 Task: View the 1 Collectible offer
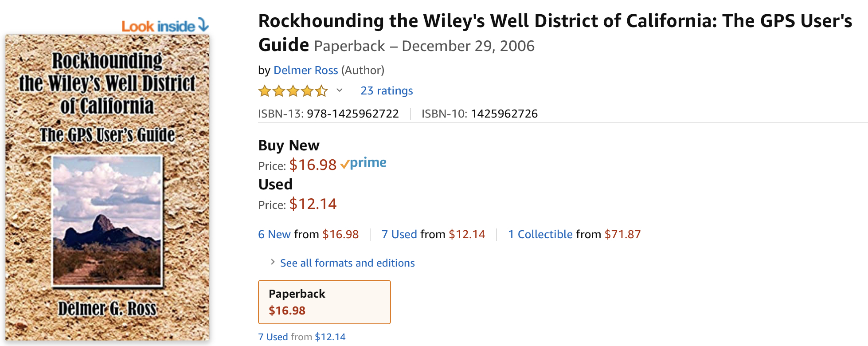[x=540, y=234]
